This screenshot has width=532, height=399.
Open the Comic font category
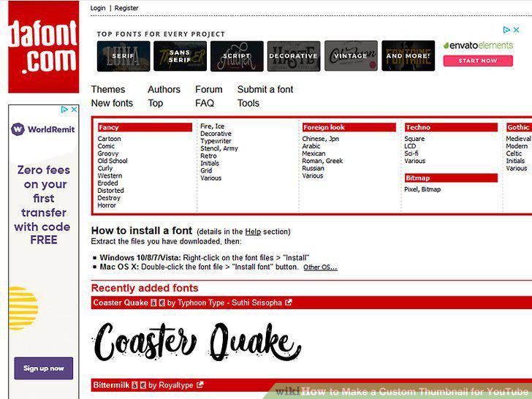coord(106,146)
